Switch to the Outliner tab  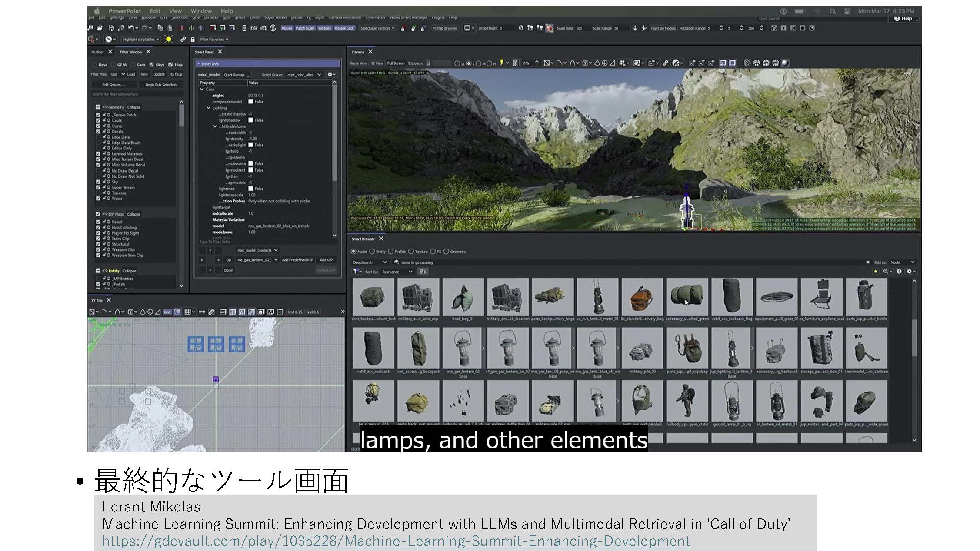(x=97, y=52)
